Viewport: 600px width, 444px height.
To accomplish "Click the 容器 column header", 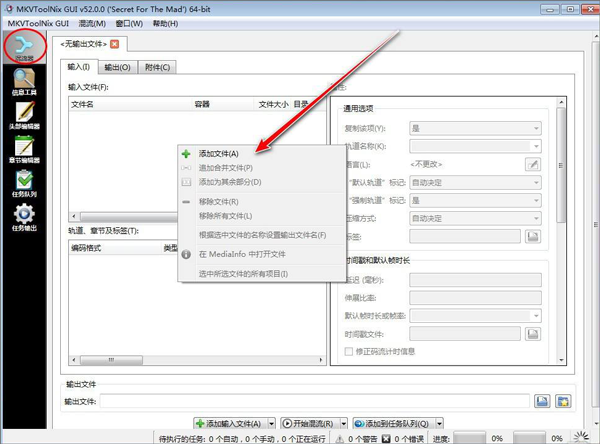I will point(222,104).
